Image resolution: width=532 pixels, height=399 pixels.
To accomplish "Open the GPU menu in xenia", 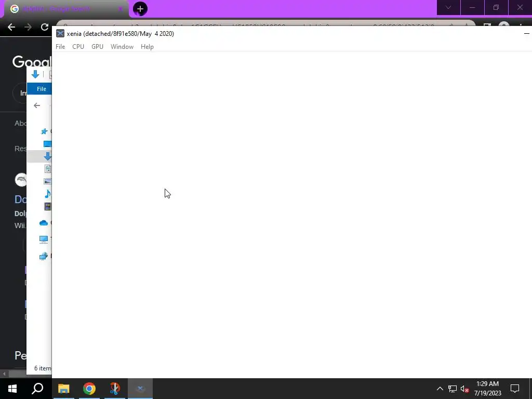I will pos(97,47).
